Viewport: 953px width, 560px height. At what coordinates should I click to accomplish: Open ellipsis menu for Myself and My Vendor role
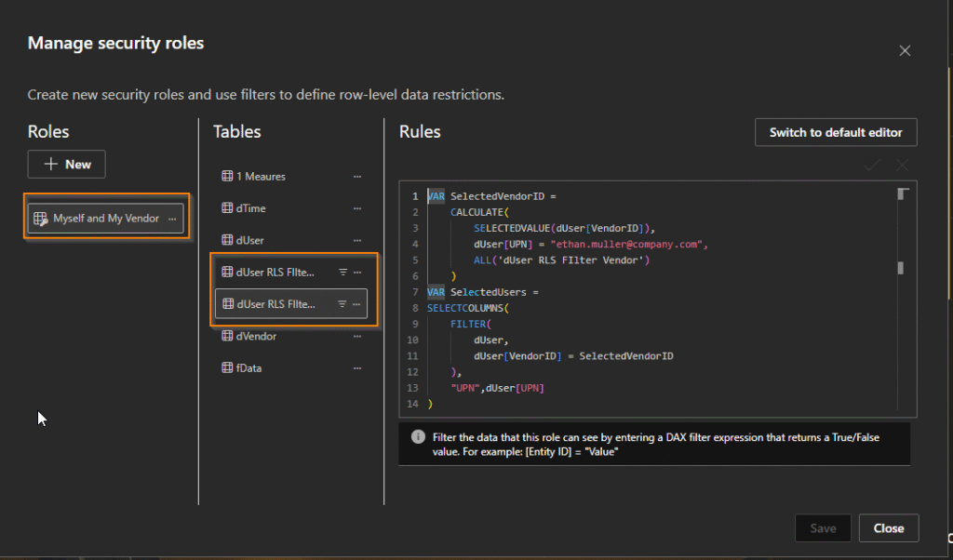coord(172,219)
